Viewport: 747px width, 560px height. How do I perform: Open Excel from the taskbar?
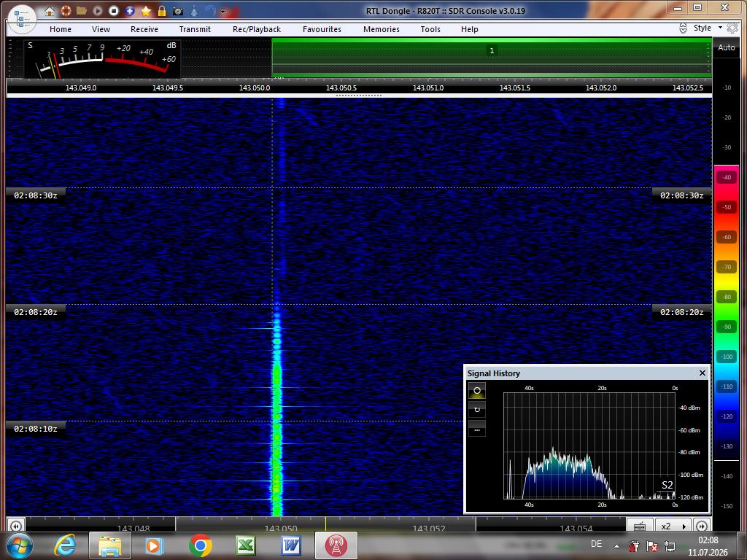(246, 545)
